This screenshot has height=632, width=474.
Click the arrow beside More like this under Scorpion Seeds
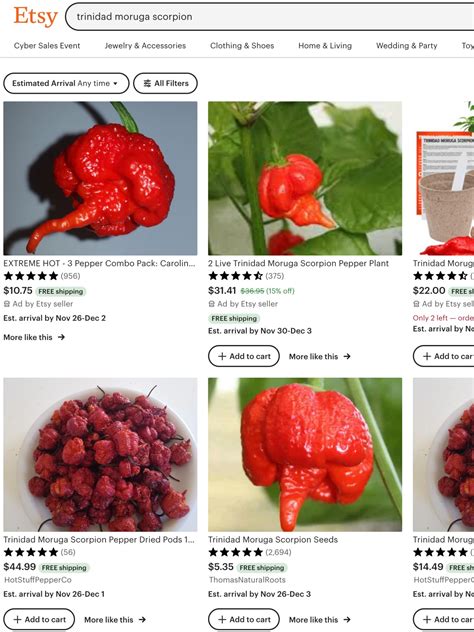(x=347, y=620)
